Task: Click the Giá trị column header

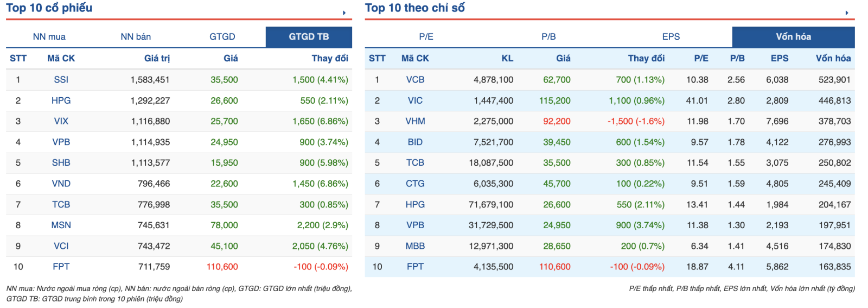Action: [x=157, y=58]
